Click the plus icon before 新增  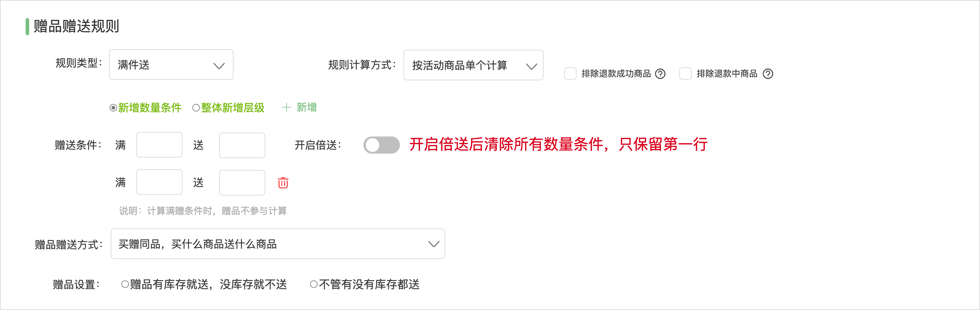286,108
